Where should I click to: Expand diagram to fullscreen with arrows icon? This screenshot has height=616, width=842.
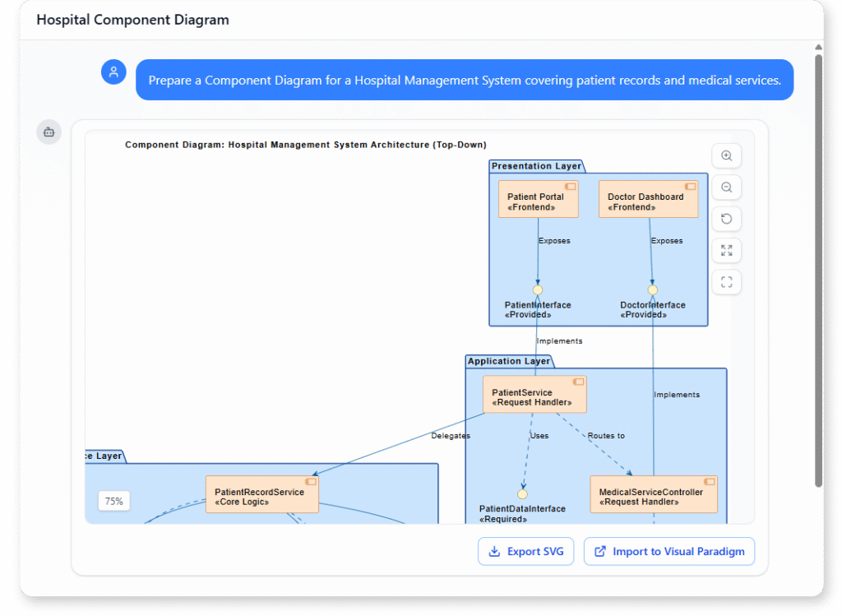(727, 250)
